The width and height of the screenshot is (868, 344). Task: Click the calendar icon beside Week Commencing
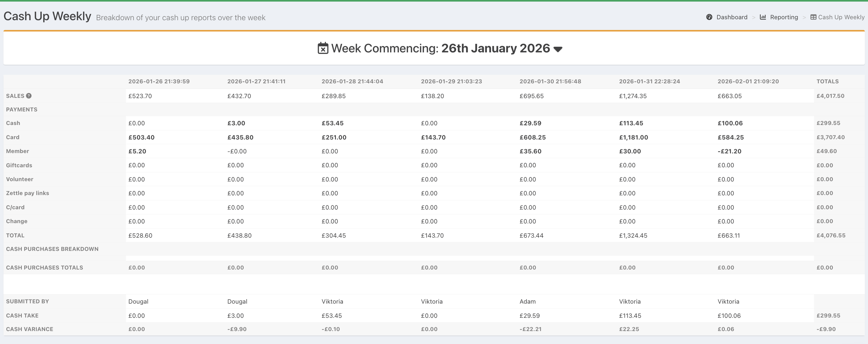pos(322,48)
